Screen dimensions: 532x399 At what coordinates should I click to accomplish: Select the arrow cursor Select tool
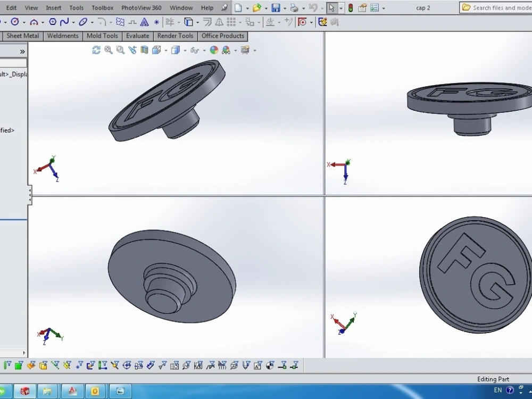point(332,8)
